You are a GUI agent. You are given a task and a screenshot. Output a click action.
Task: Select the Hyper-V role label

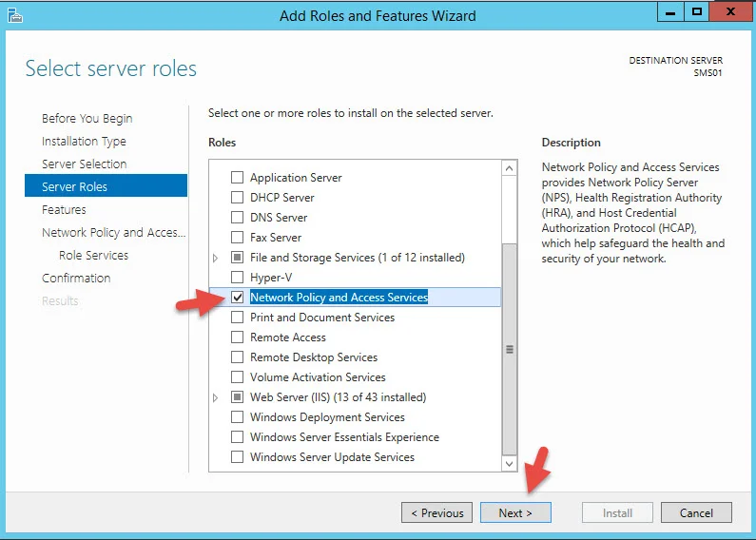pyautogui.click(x=271, y=278)
